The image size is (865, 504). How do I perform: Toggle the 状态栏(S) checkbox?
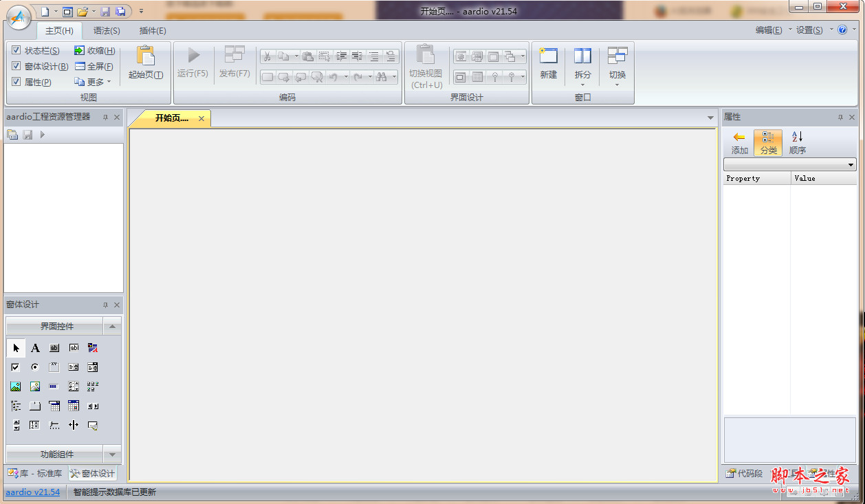click(x=16, y=51)
